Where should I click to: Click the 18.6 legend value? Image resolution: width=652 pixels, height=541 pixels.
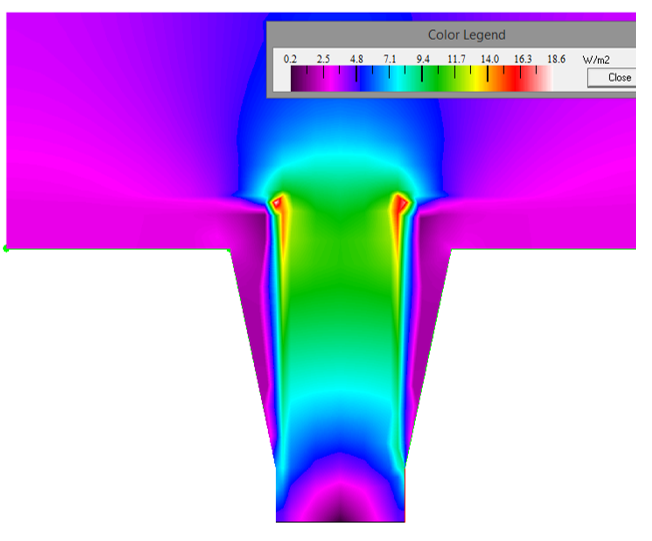(x=556, y=59)
